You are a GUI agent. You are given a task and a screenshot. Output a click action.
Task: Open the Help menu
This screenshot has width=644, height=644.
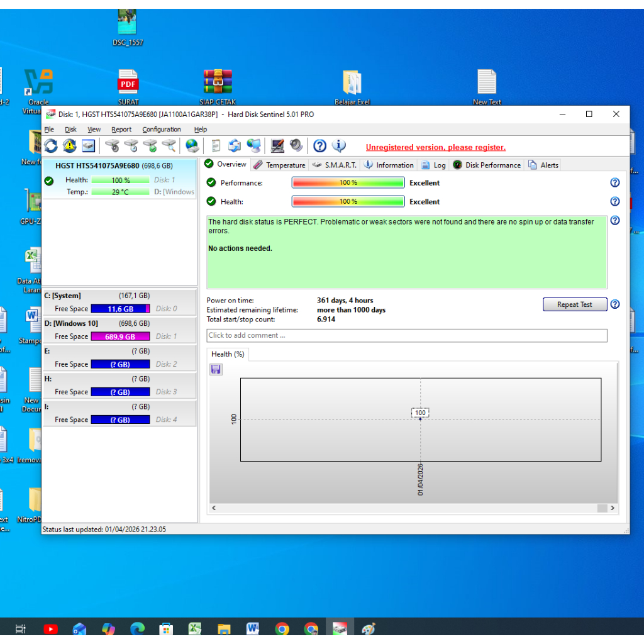(201, 130)
